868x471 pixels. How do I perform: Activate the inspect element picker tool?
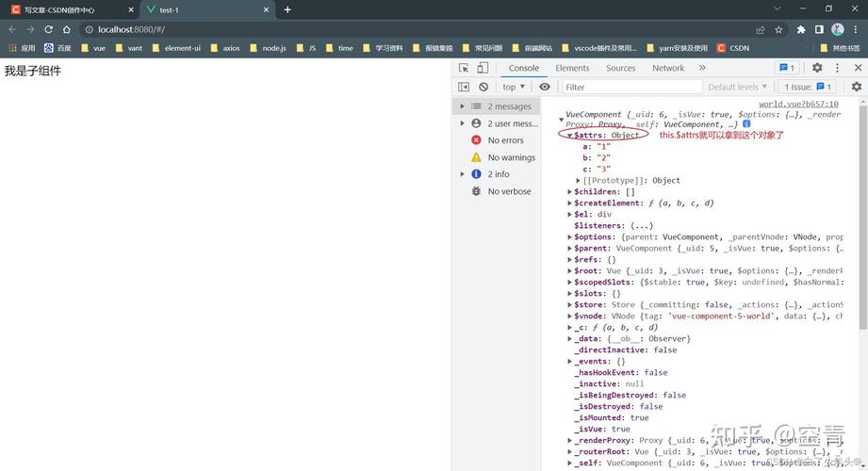tap(464, 68)
